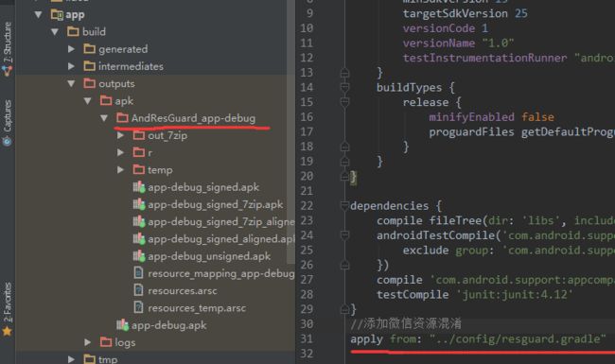Expand the out_7zip folder arrow
Image resolution: width=615 pixels, height=364 pixels.
point(121,135)
